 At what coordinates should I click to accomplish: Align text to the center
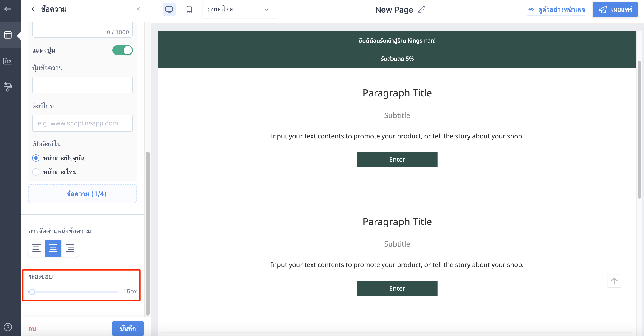(x=53, y=248)
